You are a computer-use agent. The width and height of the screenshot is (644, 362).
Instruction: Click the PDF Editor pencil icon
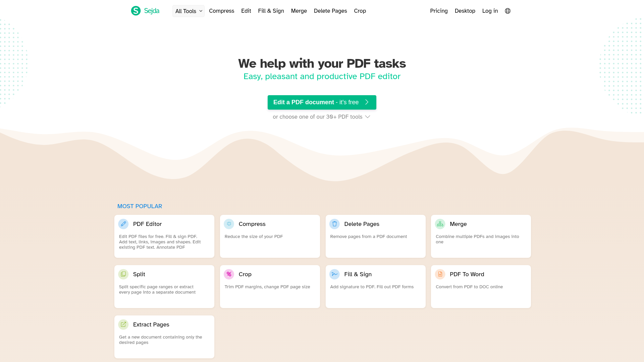click(123, 224)
